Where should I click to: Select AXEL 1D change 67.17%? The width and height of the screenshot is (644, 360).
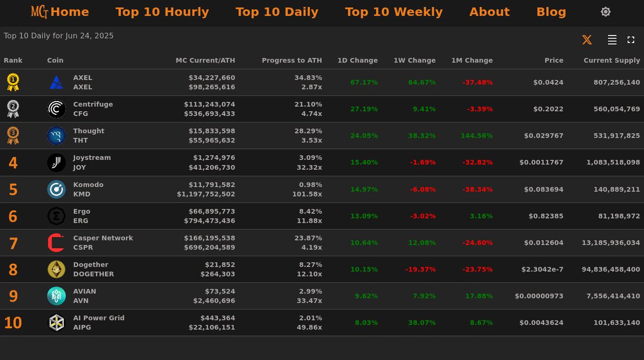click(x=364, y=82)
